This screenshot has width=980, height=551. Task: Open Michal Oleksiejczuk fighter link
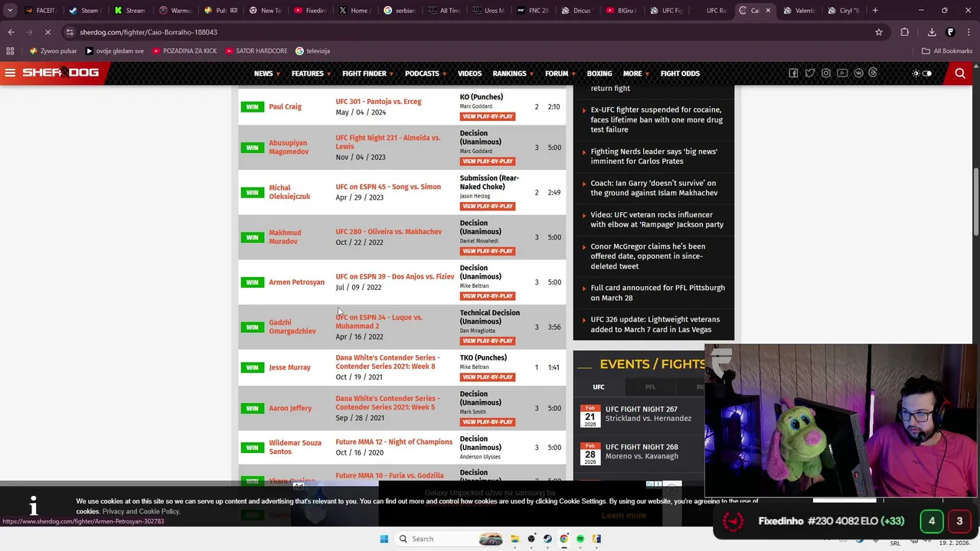(x=289, y=192)
